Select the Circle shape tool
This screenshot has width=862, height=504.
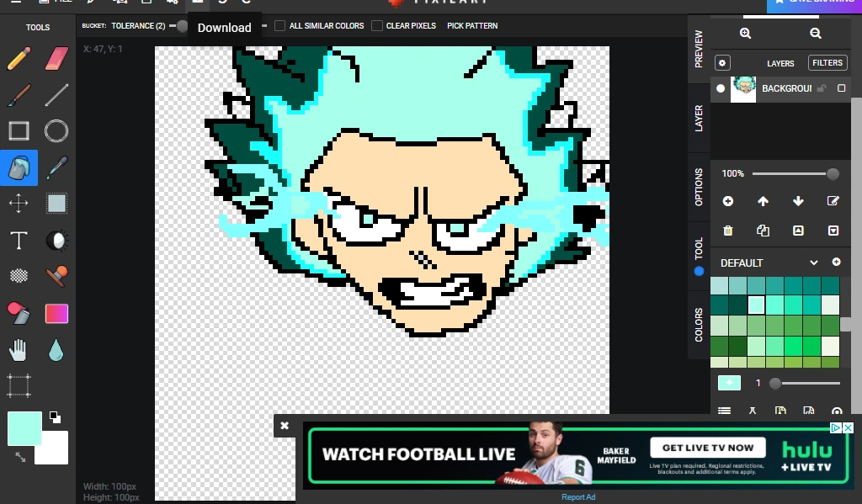(56, 130)
